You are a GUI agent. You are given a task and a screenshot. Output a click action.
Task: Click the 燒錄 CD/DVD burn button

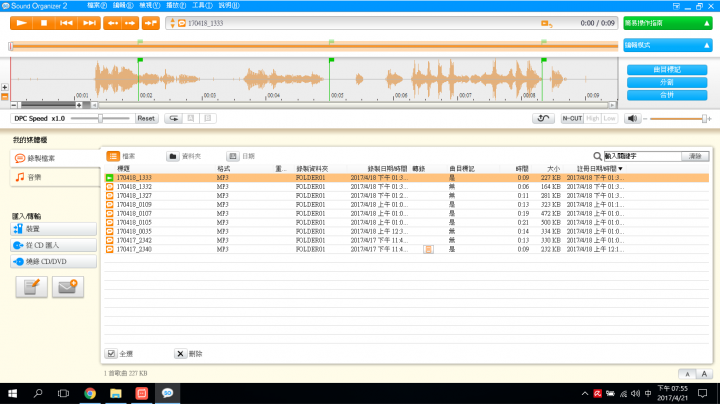coord(54,262)
